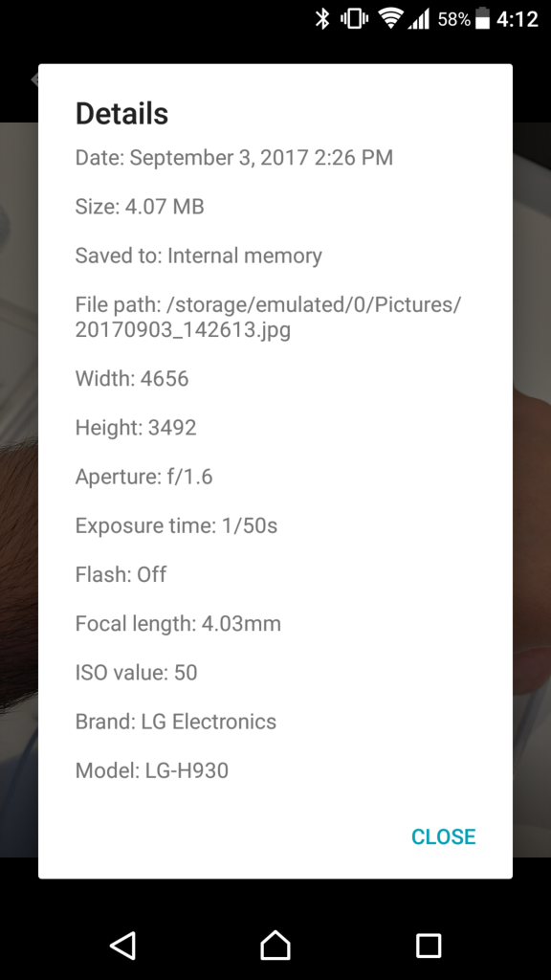551x980 pixels.
Task: Tap the CLOSE button in Details dialog
Action: 443,836
